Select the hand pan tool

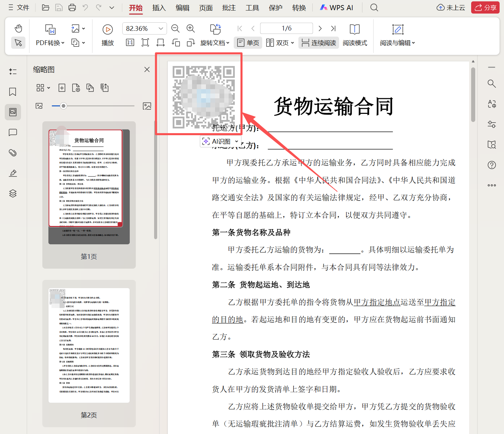pyautogui.click(x=18, y=28)
